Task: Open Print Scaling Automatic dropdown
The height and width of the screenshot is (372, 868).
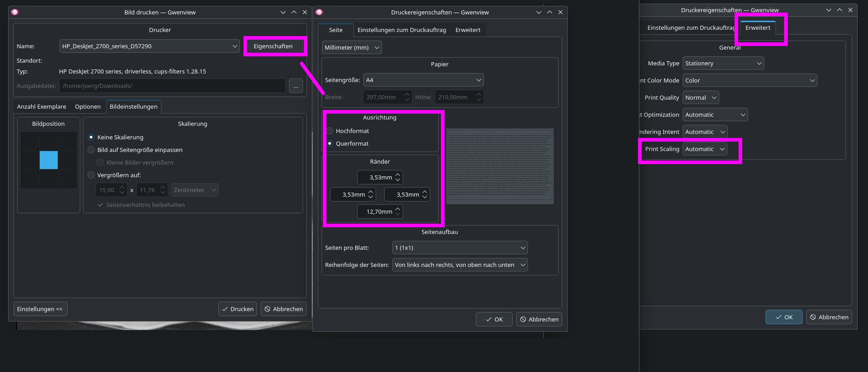Action: click(705, 149)
